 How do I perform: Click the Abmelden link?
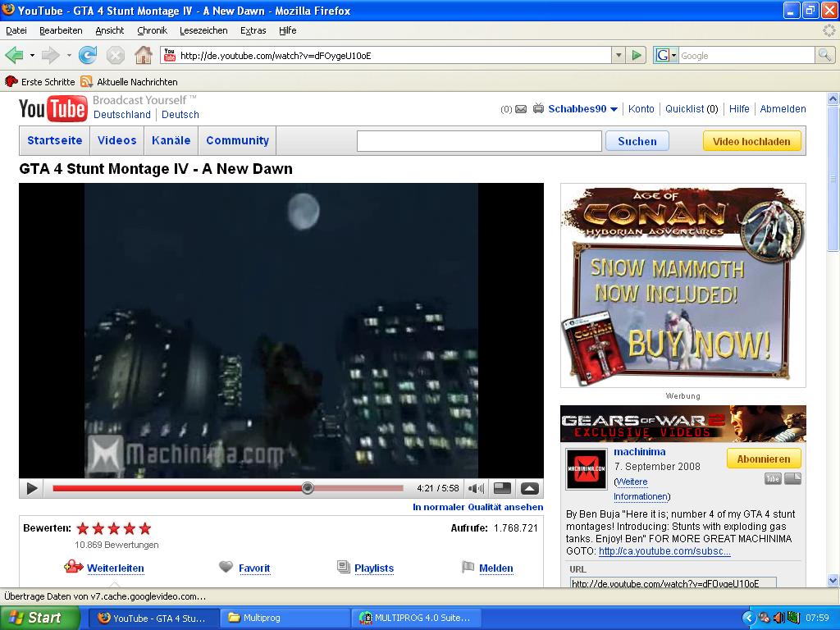(x=783, y=109)
